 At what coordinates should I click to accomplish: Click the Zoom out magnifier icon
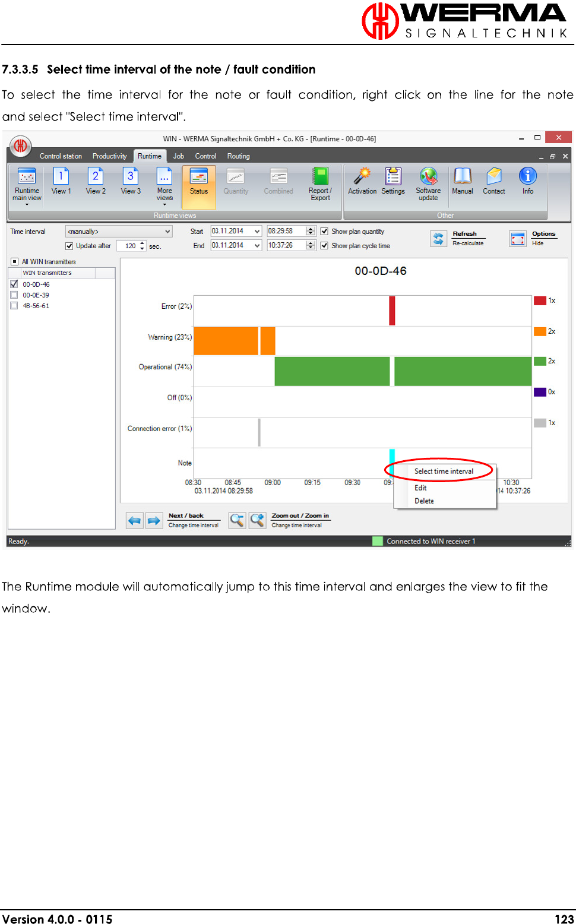pyautogui.click(x=238, y=521)
